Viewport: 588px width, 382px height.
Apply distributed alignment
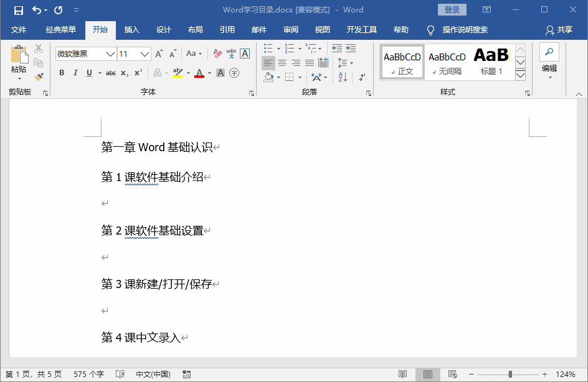click(323, 63)
